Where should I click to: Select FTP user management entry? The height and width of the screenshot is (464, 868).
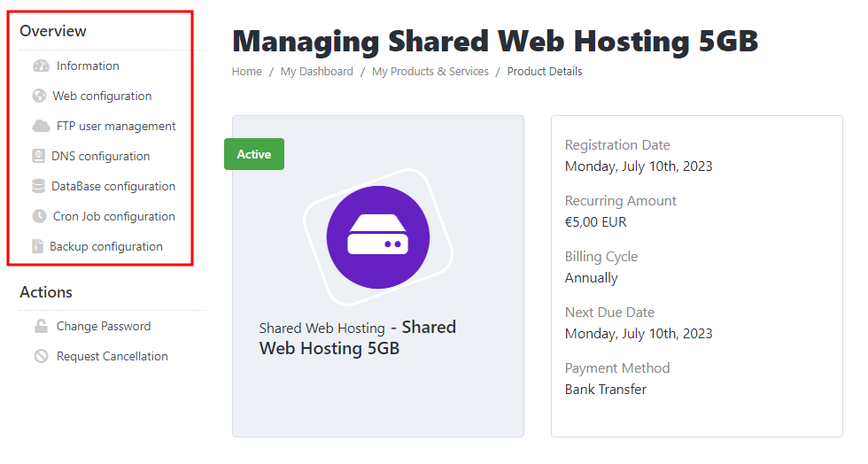(116, 127)
